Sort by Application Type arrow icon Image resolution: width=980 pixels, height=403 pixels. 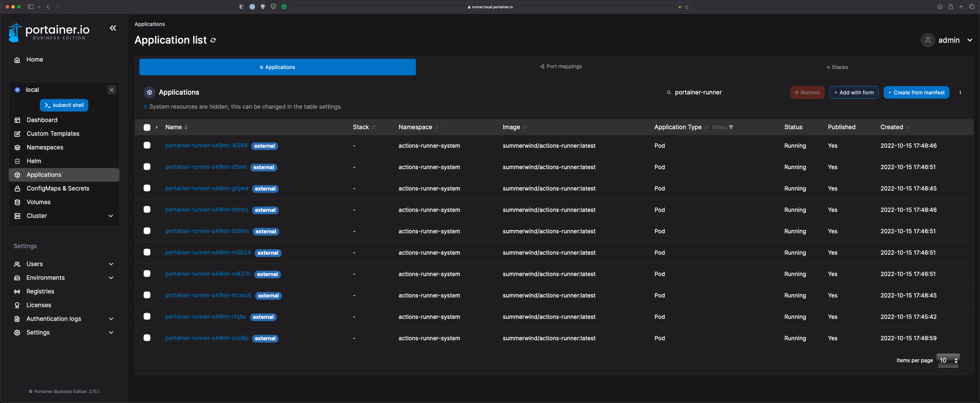point(707,127)
